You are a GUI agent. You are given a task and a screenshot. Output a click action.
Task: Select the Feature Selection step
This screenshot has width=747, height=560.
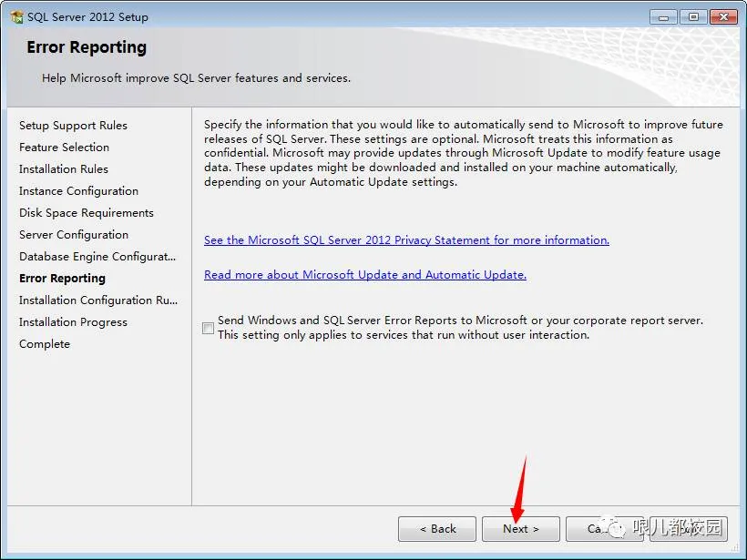(65, 148)
